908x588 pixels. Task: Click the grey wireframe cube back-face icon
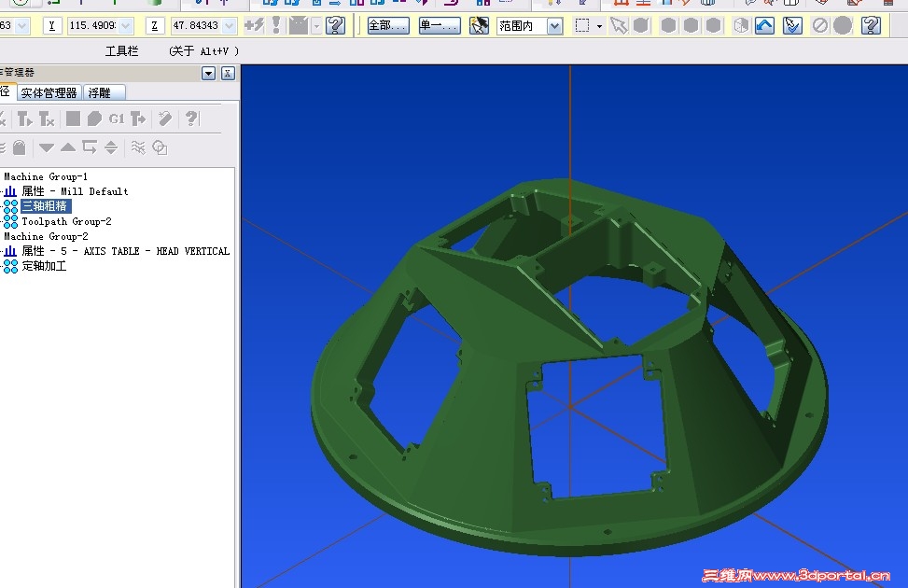pyautogui.click(x=741, y=25)
